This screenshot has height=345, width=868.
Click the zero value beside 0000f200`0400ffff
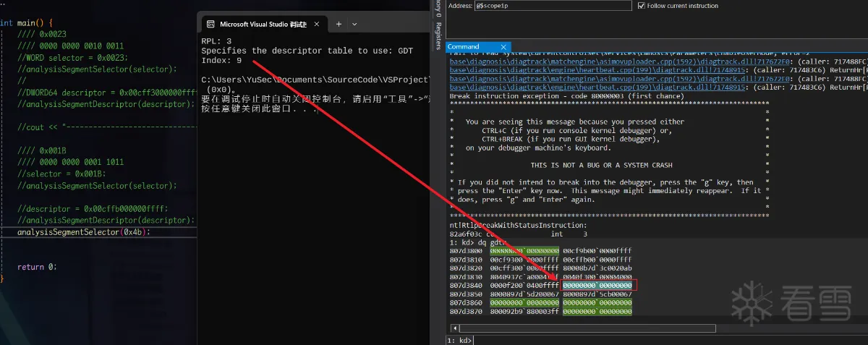[597, 286]
